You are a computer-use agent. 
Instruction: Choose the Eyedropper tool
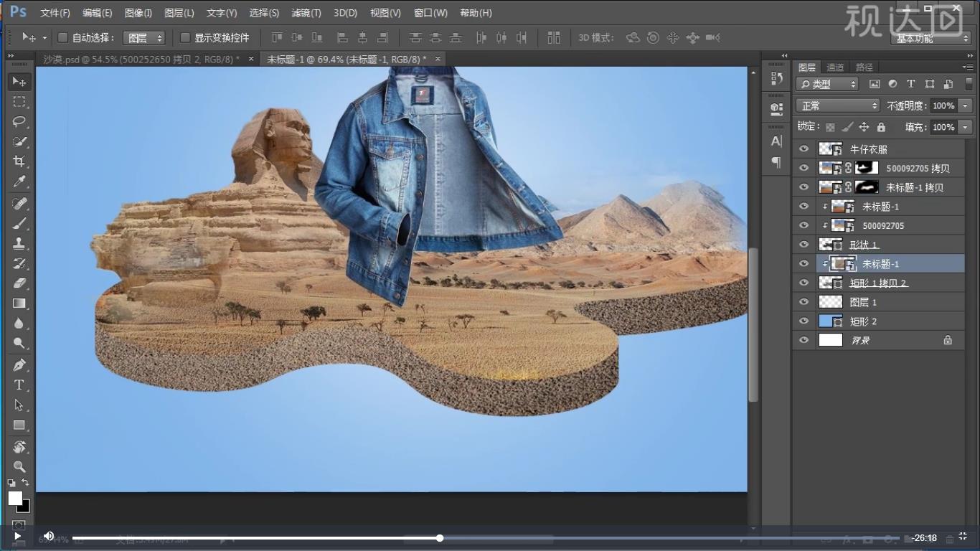point(19,182)
